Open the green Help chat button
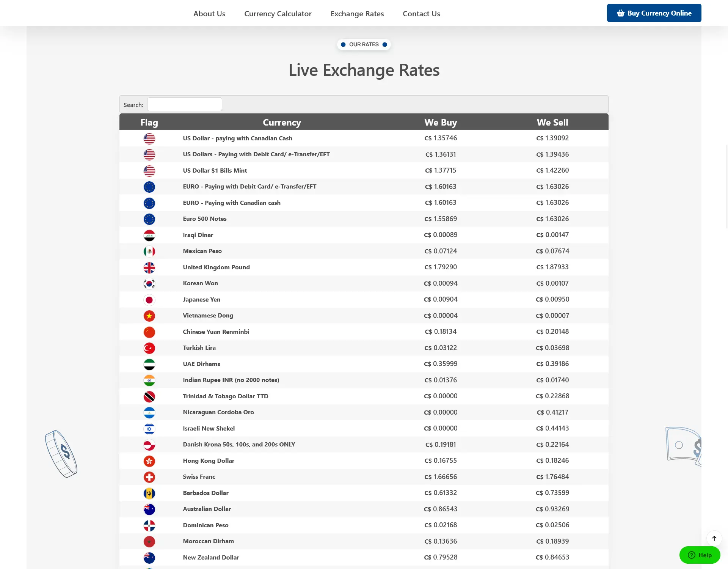 700,555
